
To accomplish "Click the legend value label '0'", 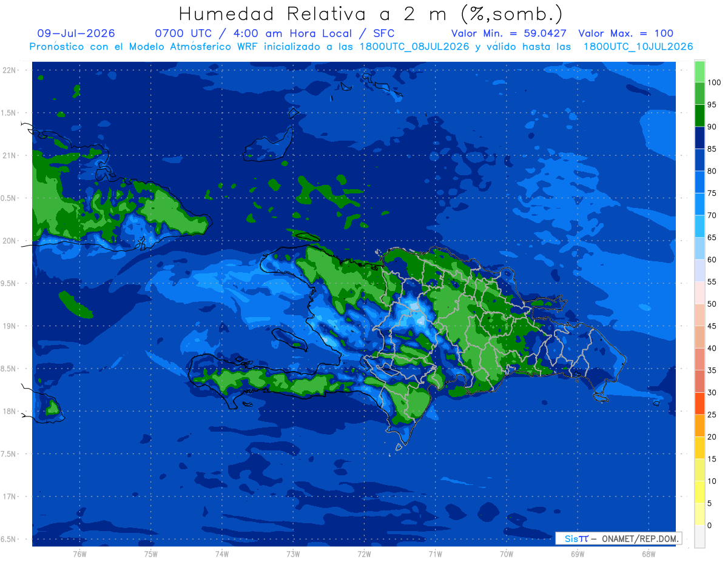I will pos(709,525).
